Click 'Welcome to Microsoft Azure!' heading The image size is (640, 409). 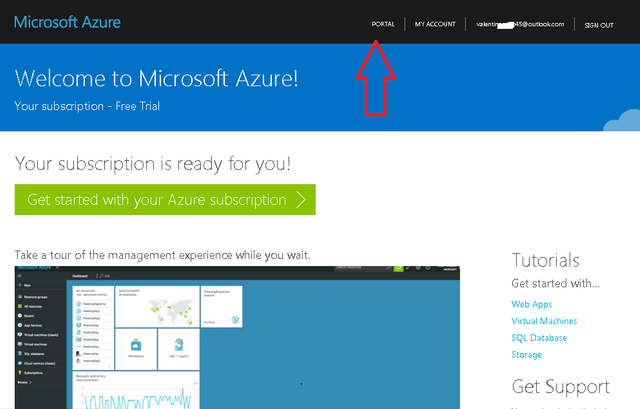tap(156, 78)
